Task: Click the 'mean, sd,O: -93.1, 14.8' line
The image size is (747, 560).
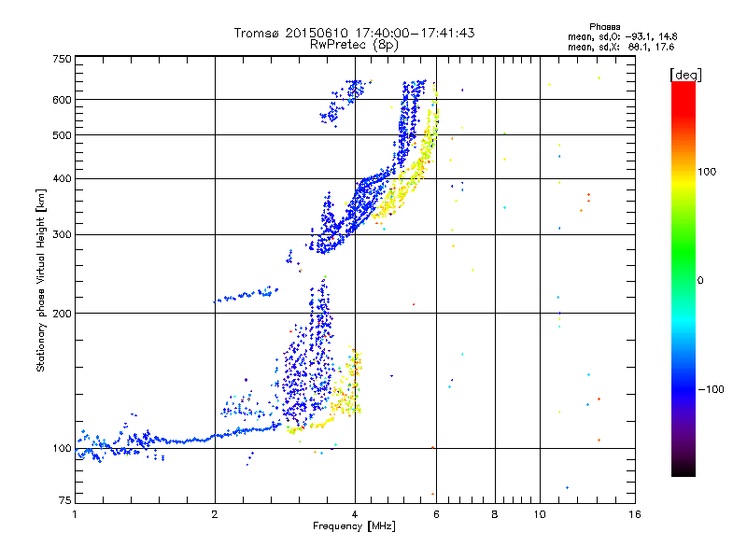Action: click(622, 36)
